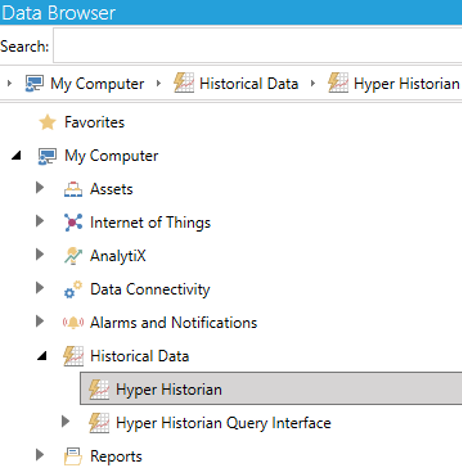Click the Assets hierarchy icon

coord(73,189)
